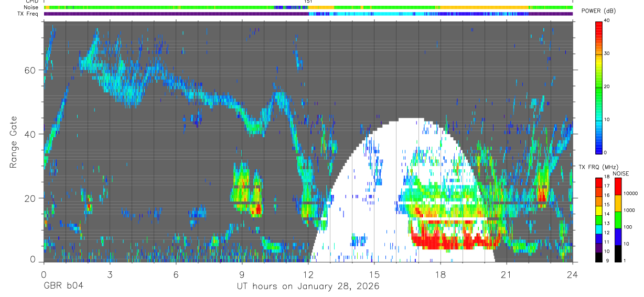
Task: Select the cyan 12–13 MHz TX FRQ swatch
Action: [599, 228]
